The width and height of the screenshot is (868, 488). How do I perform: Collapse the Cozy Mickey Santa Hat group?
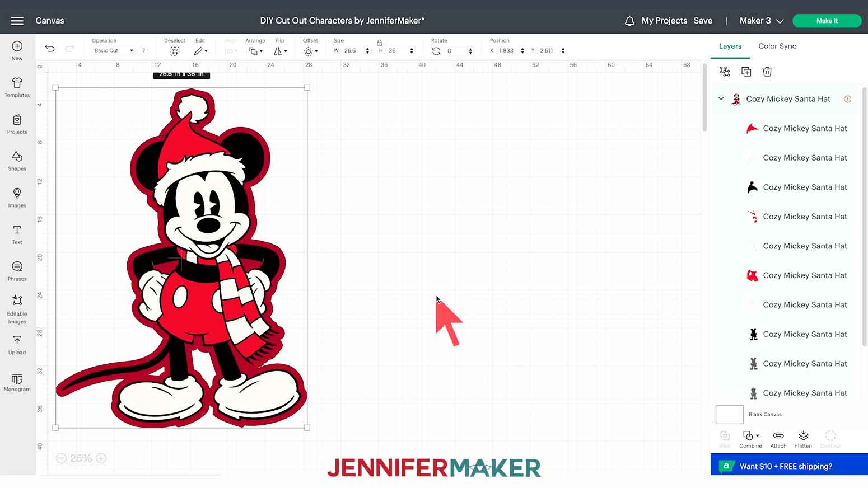[x=721, y=98]
